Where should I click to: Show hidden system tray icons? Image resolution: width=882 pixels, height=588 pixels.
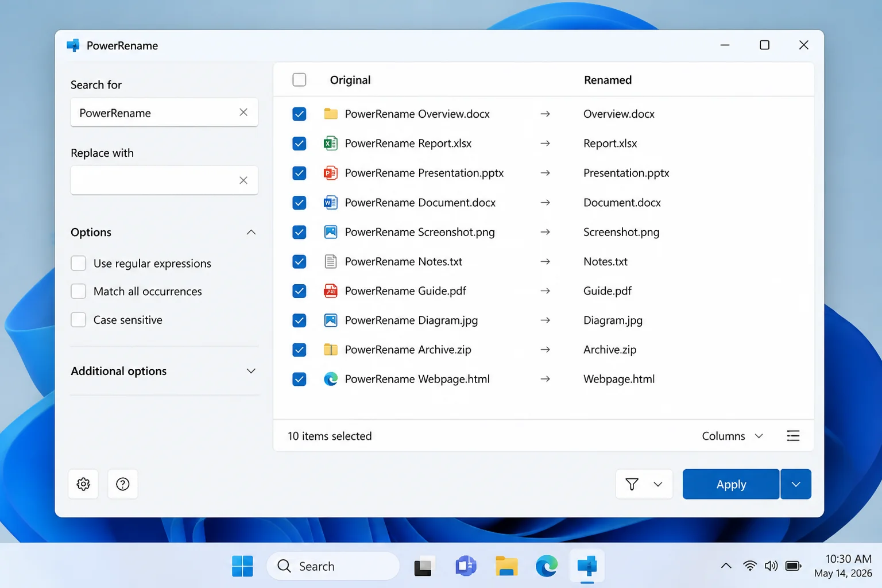coord(726,566)
